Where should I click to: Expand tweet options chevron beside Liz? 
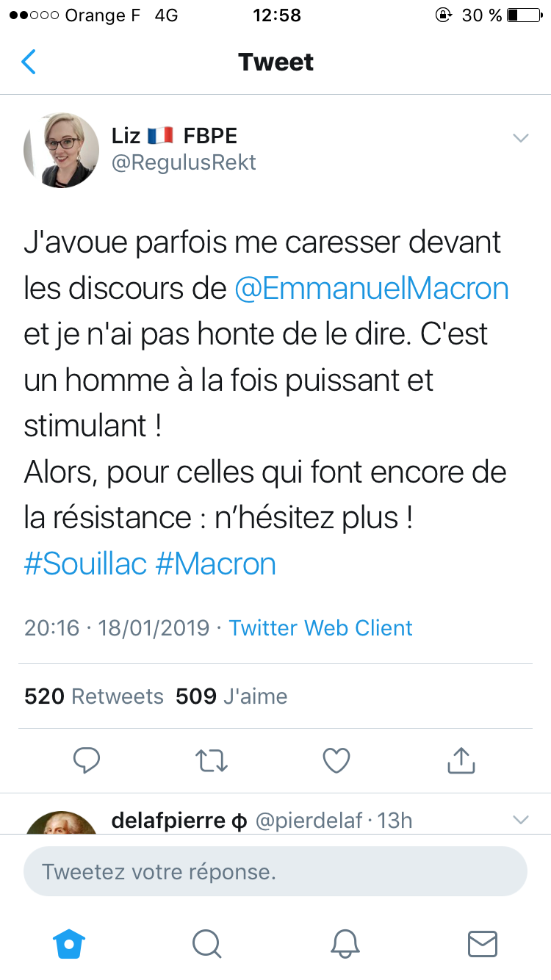[521, 138]
